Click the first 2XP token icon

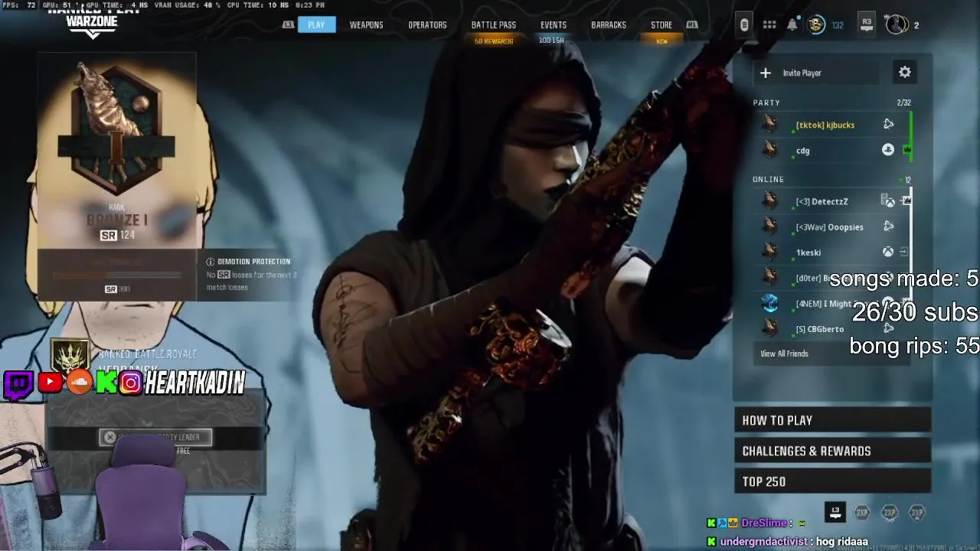pos(862,513)
